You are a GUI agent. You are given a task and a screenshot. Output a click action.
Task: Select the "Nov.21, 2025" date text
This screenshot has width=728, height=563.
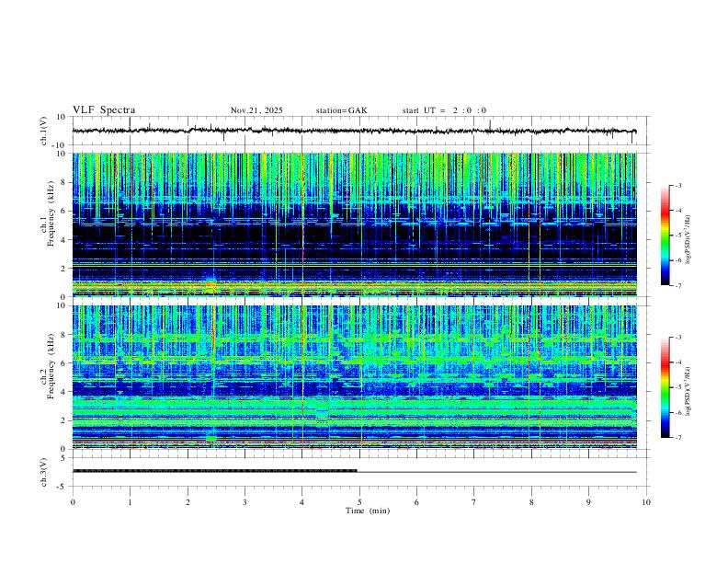click(x=256, y=110)
